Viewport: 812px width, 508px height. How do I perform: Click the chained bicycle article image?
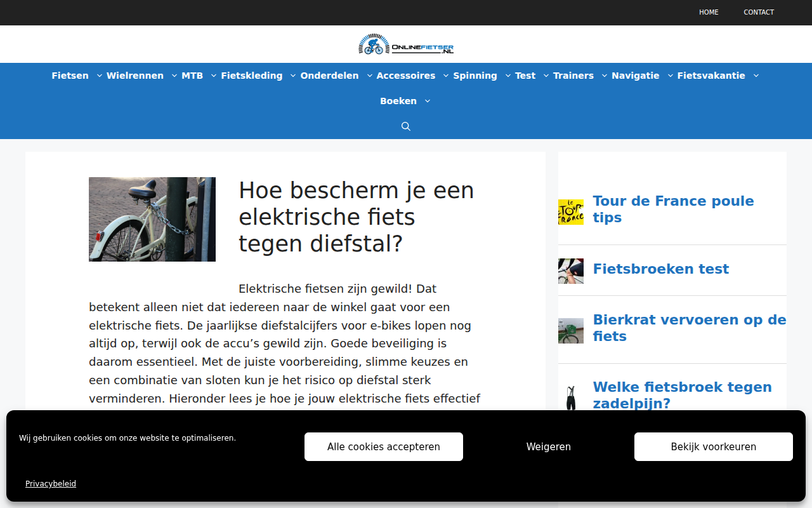(152, 219)
